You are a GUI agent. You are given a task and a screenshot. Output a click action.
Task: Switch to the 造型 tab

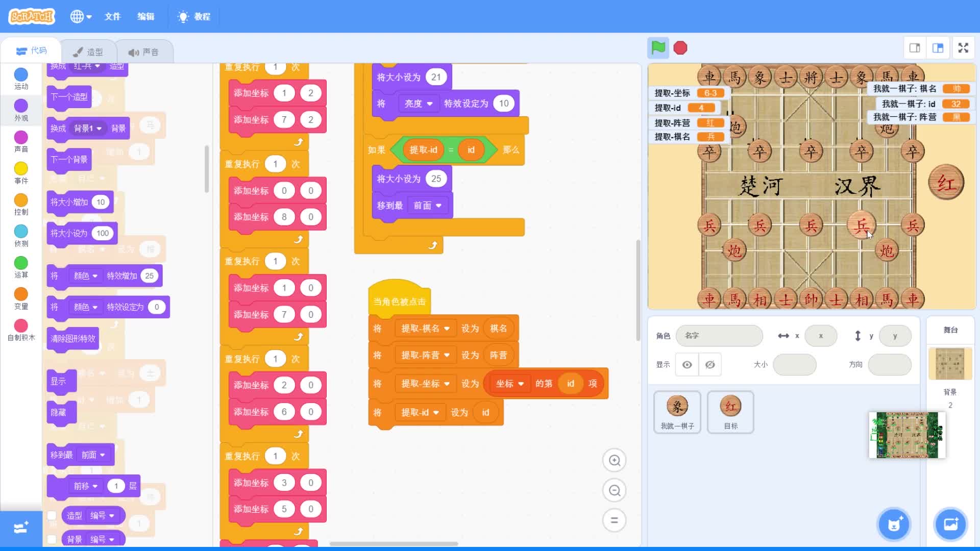click(88, 52)
